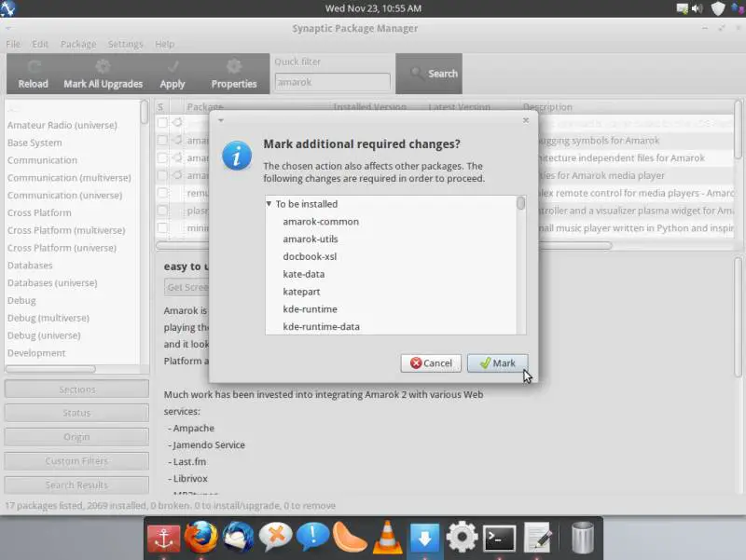Screen dimensions: 746x560
Task: Click the Cancel button in the dialog
Action: (x=431, y=363)
